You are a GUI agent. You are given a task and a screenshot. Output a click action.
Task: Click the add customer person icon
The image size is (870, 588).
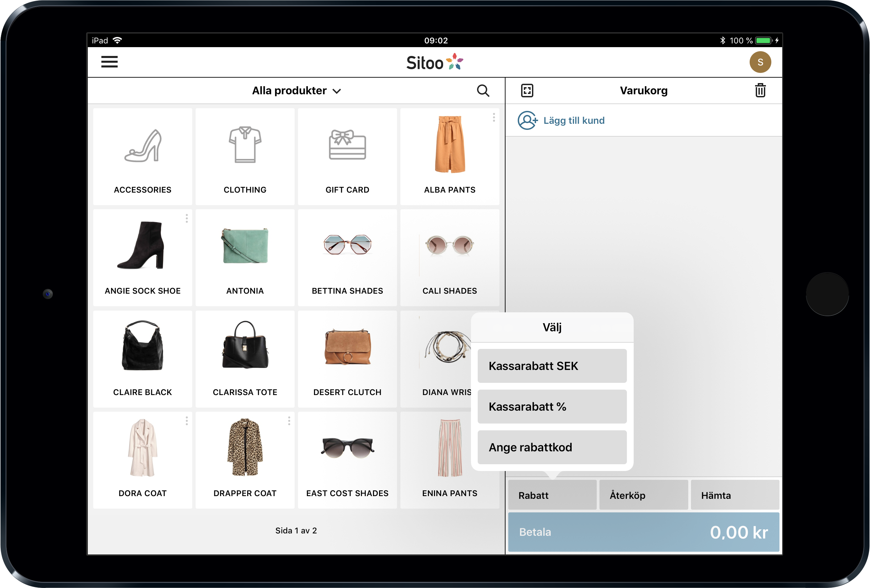point(528,120)
